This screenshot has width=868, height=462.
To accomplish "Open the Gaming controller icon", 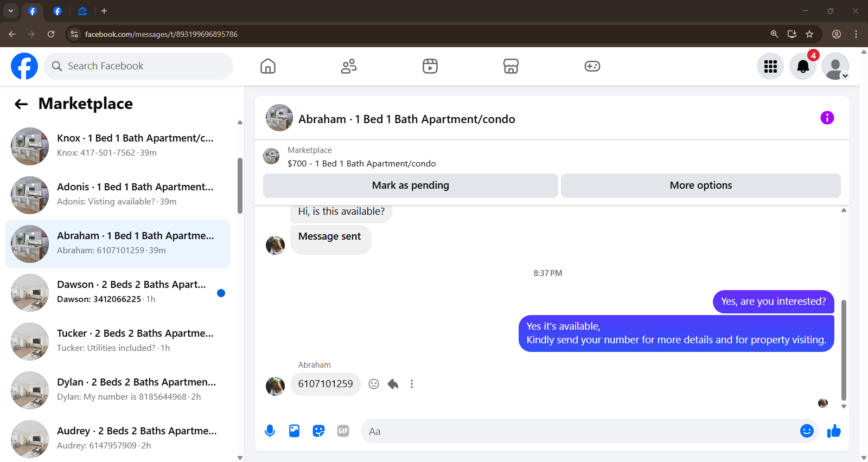I will 592,66.
